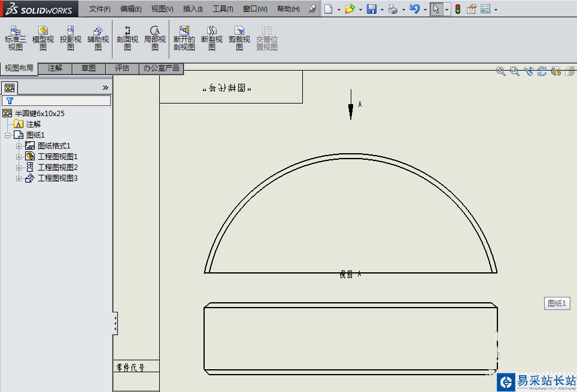577x392 pixels.
Task: Add an Auxiliary View (辅助视图)
Action: (98, 38)
